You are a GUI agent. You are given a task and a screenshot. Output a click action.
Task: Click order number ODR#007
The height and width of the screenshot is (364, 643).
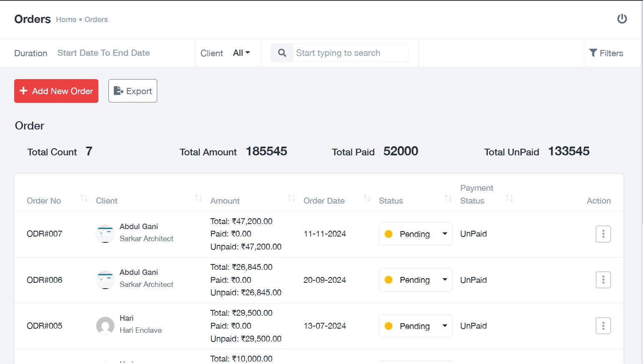pos(44,234)
